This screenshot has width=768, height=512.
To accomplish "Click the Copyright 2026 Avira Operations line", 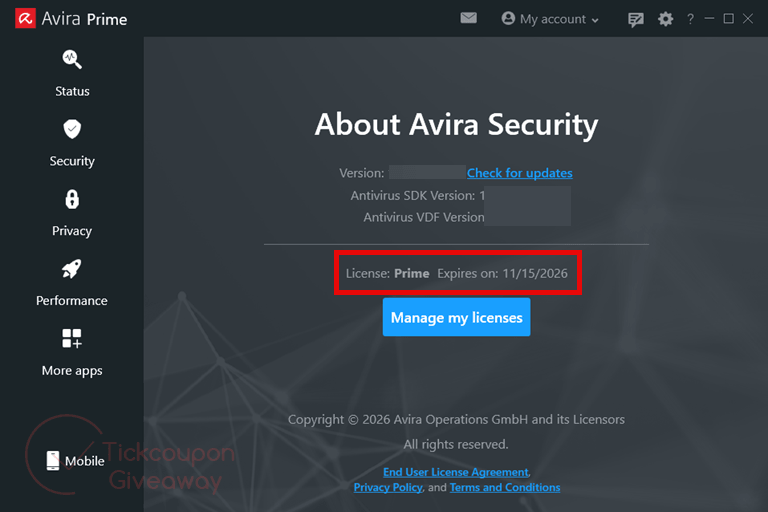I will click(x=456, y=419).
